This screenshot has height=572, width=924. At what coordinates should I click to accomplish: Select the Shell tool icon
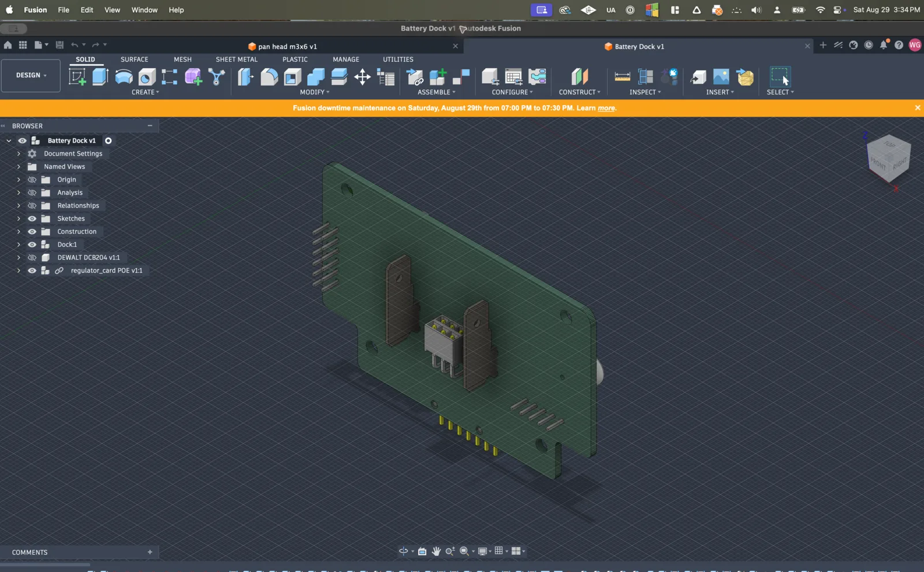point(292,77)
